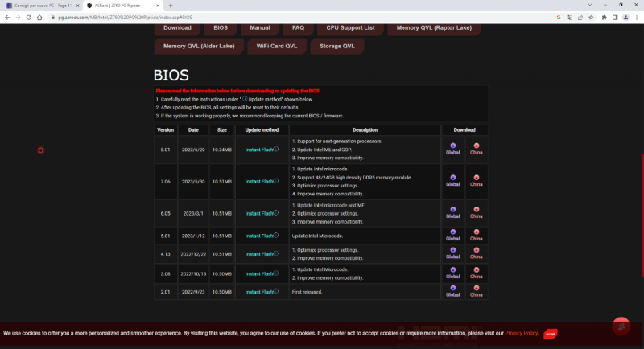Open Chrome three-dot menu

637,18
